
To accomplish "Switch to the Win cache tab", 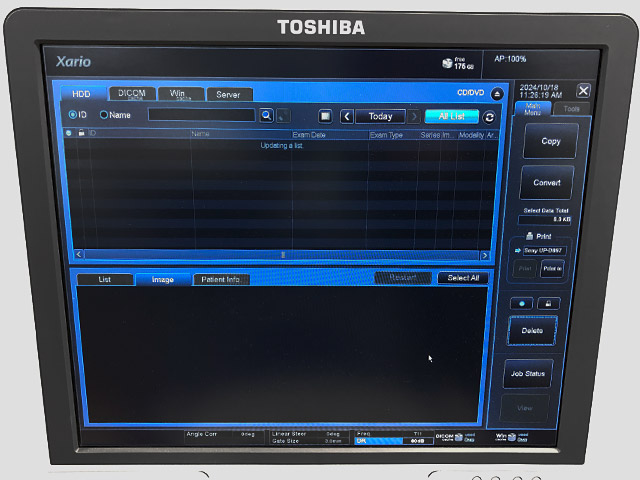I will click(180, 94).
